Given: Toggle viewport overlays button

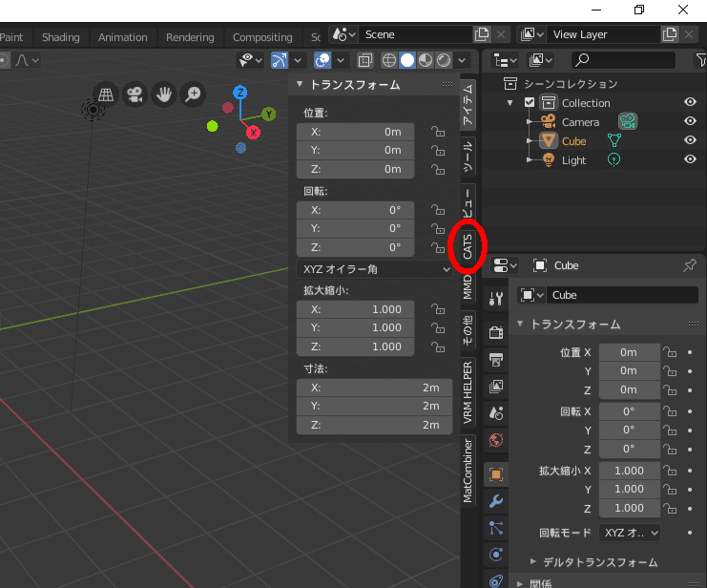Looking at the screenshot, I should pos(322,60).
